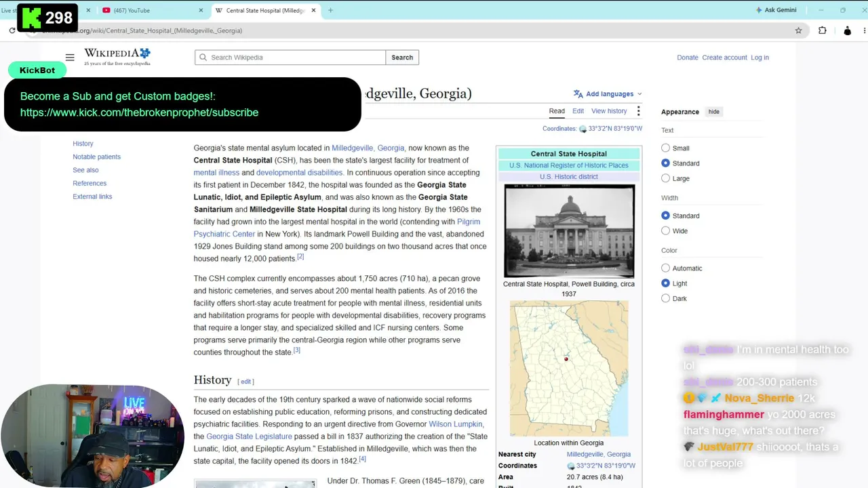
Task: Enlarge the Powell Building photo thumbnail
Action: [569, 231]
